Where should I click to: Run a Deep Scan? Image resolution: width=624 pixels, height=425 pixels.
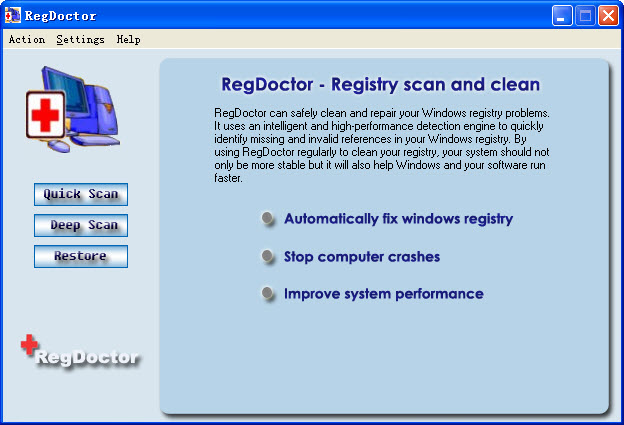81,225
